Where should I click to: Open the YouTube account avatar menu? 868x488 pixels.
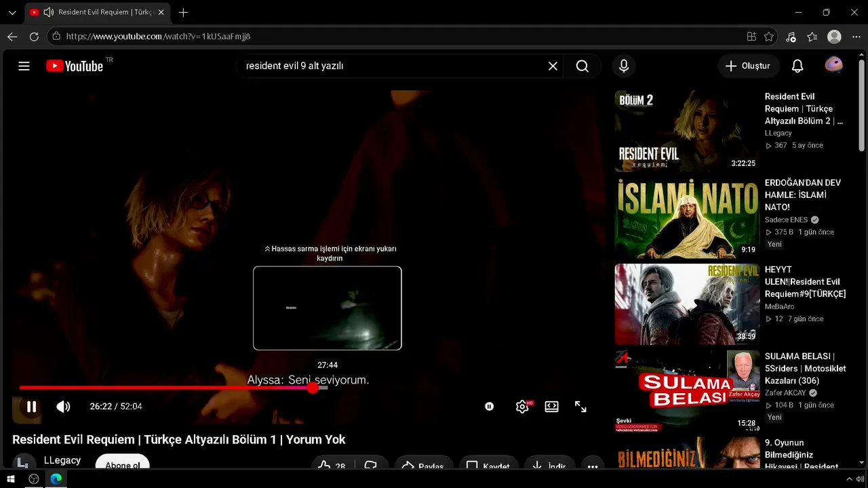coord(833,65)
